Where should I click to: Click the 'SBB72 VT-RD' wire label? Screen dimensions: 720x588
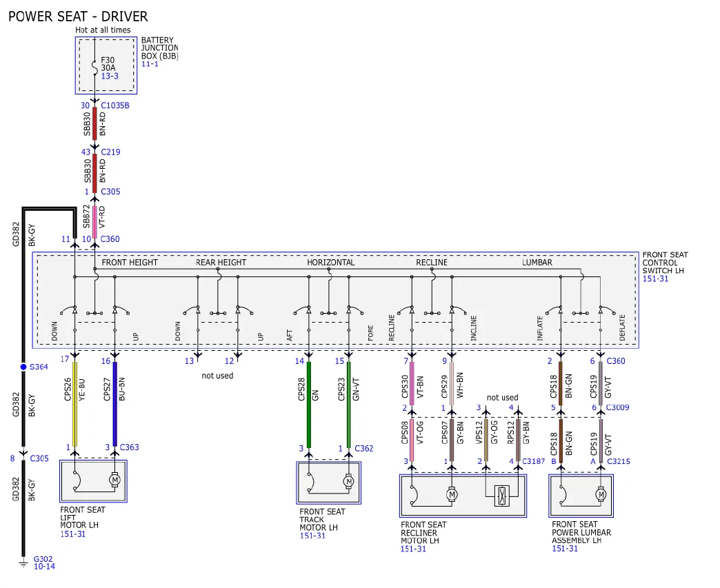coord(94,216)
